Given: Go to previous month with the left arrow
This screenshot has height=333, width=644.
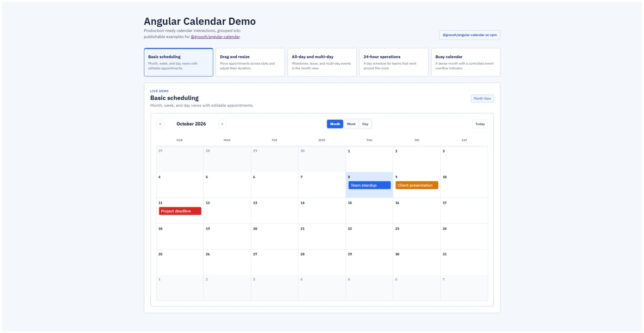Looking at the screenshot, I should point(160,124).
